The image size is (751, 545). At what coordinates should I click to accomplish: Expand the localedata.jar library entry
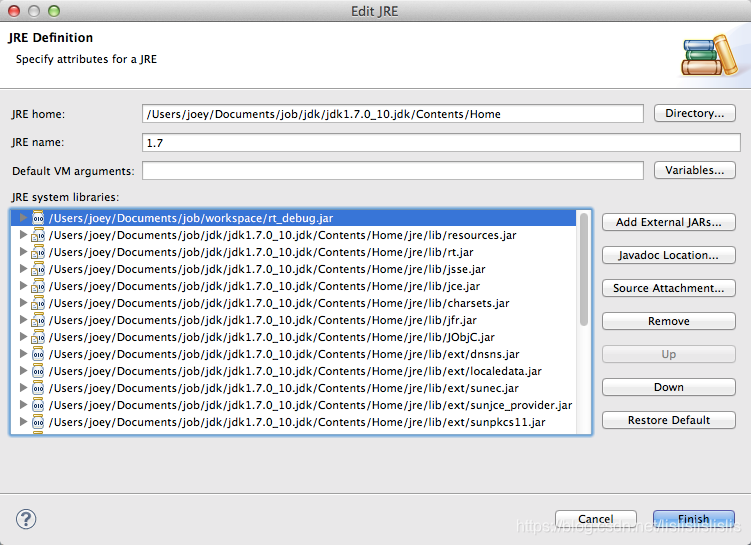pyautogui.click(x=23, y=371)
